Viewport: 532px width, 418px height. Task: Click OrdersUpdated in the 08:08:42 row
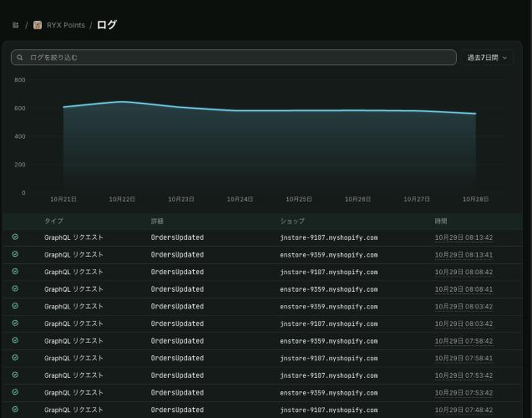pyautogui.click(x=177, y=272)
